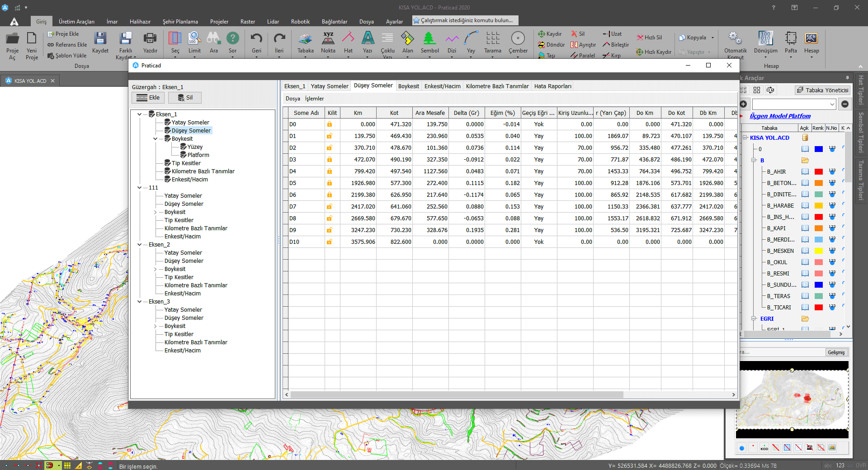Toggle the lock for row D5
This screenshot has width=868, height=470.
tap(330, 183)
